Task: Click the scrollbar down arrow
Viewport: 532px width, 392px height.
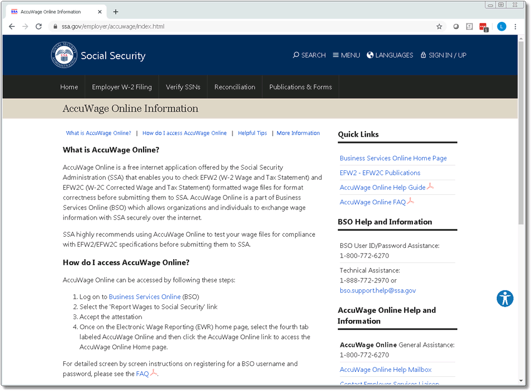Action: pyautogui.click(x=521, y=381)
